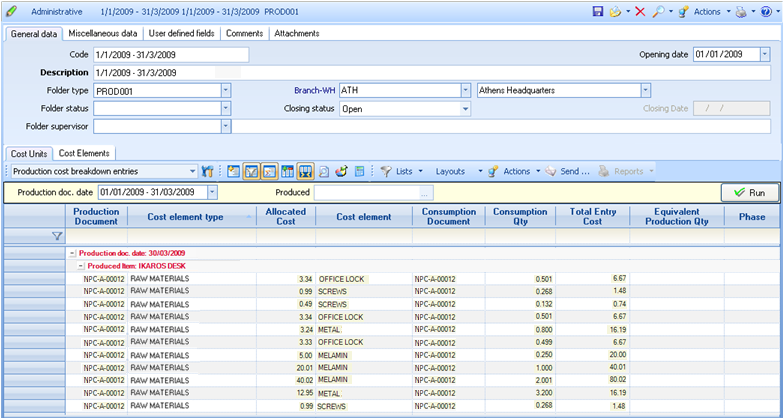Open the Closing status dropdown

tap(465, 109)
